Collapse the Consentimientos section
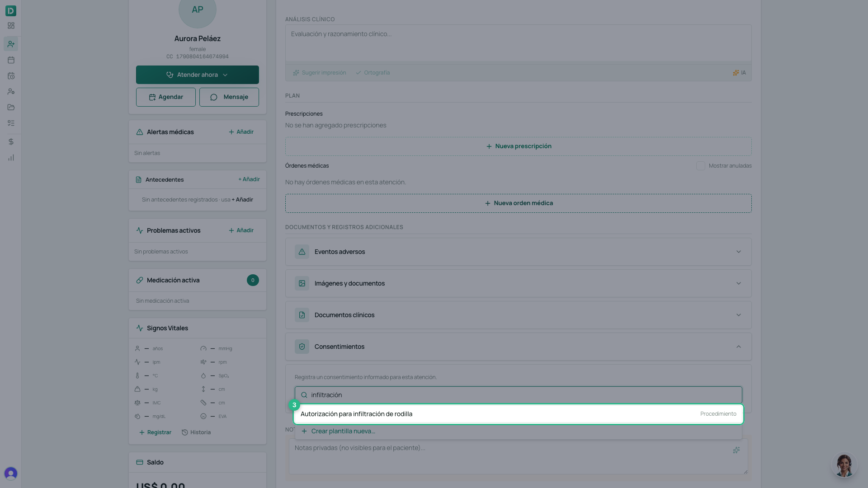The height and width of the screenshot is (488, 868). pos(518,347)
